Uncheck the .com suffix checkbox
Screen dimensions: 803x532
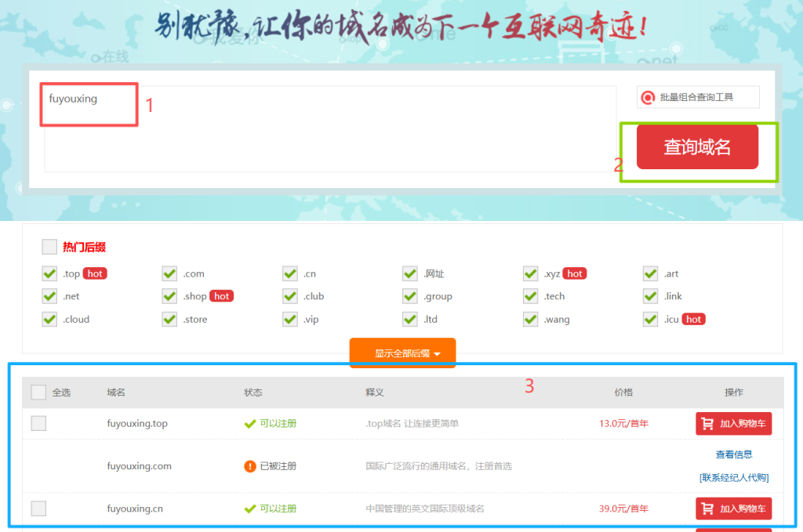tap(169, 273)
